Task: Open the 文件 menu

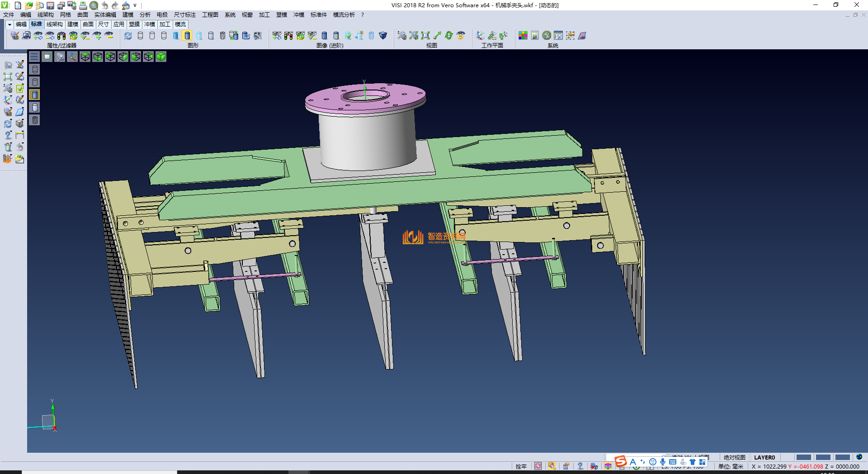Action: 9,15
